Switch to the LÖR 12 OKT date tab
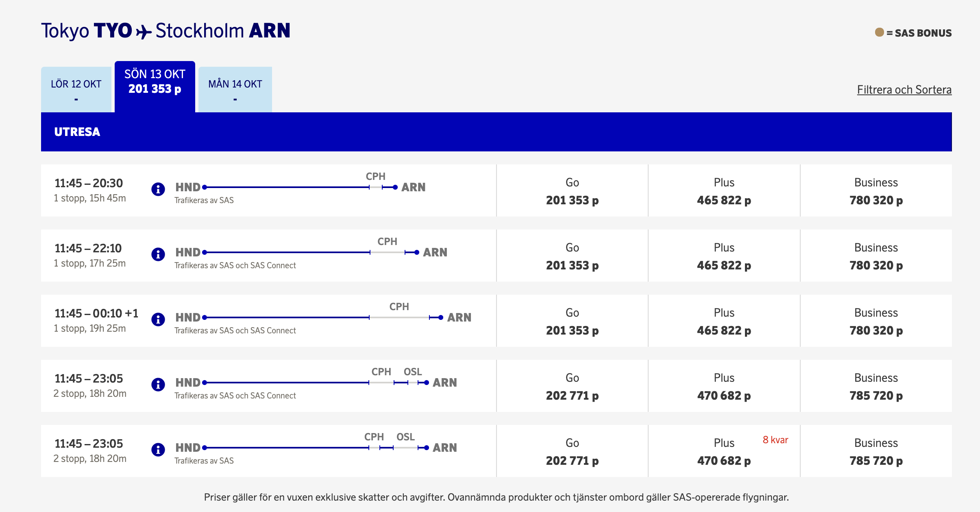980x512 pixels. coord(76,90)
